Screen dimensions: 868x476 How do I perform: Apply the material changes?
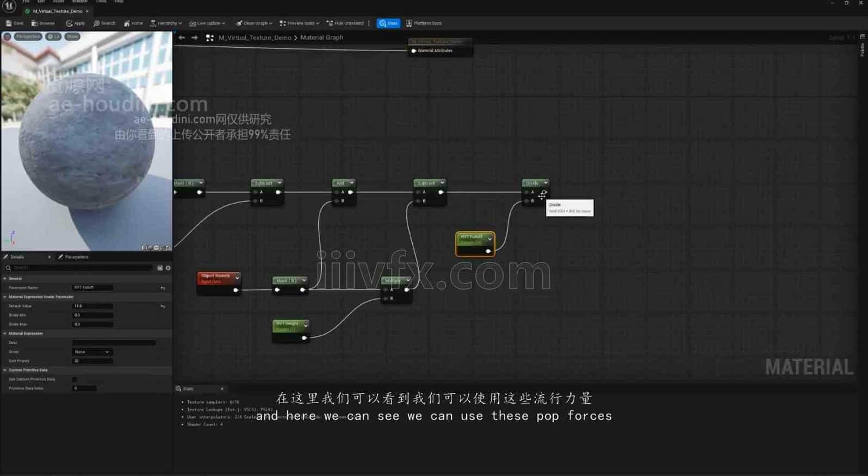click(76, 23)
